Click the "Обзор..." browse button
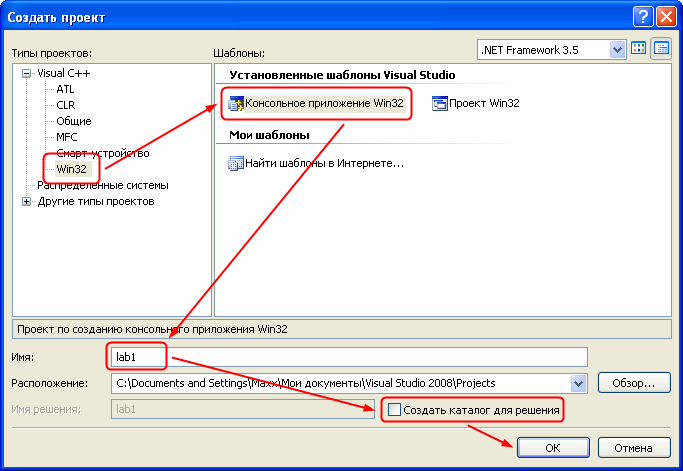The image size is (683, 471). click(x=634, y=383)
